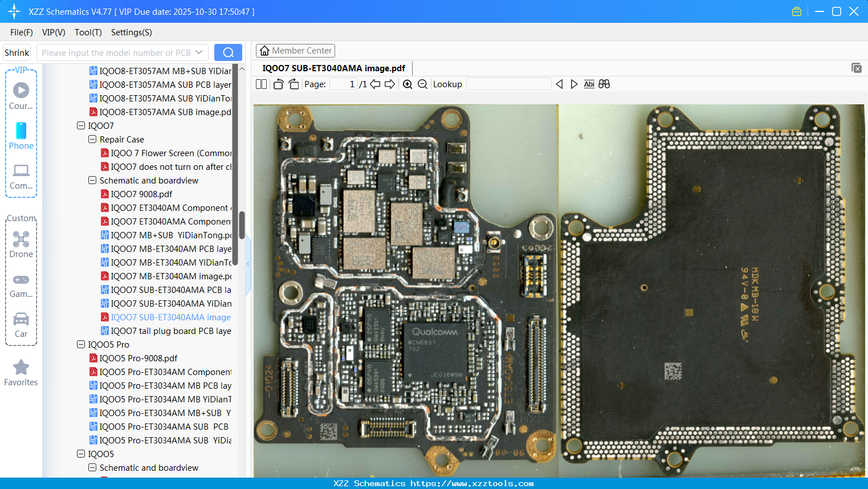Screen dimensions: 868x489
Task: Open the Tool(T) menu
Action: tap(88, 32)
